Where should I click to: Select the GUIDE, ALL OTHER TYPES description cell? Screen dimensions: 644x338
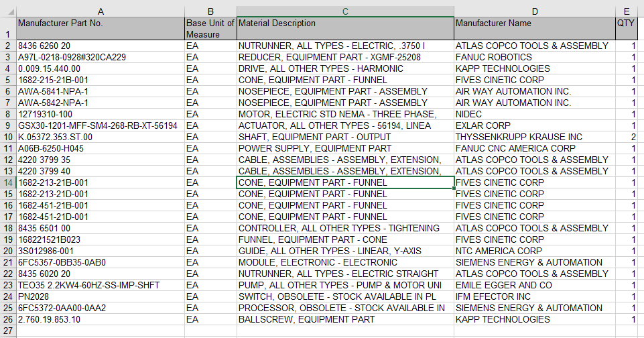345,251
